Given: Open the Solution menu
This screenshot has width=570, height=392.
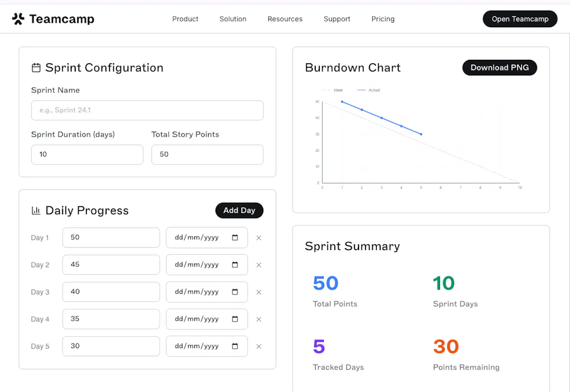Looking at the screenshot, I should point(233,19).
